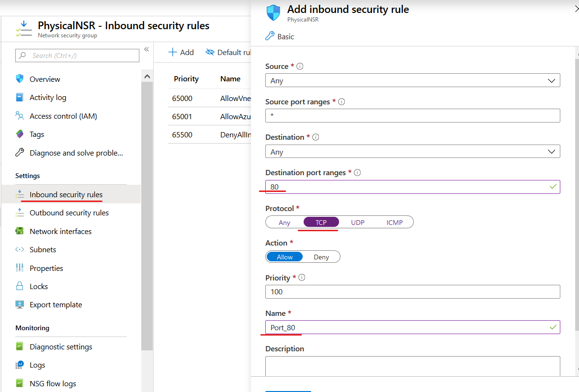Viewport: 579px width, 392px height.
Task: Click the Network interfaces icon
Action: pos(20,231)
